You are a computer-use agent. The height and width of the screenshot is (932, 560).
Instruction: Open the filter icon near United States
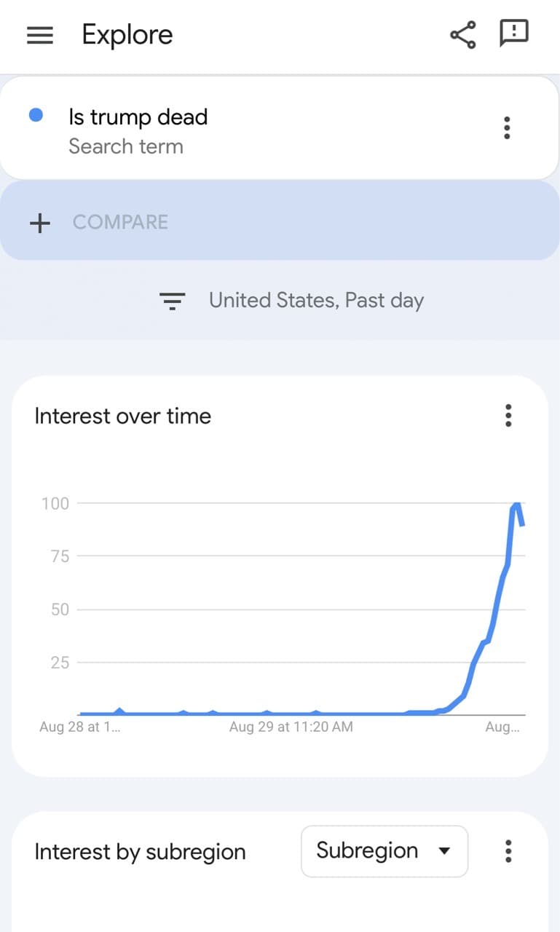click(x=172, y=301)
